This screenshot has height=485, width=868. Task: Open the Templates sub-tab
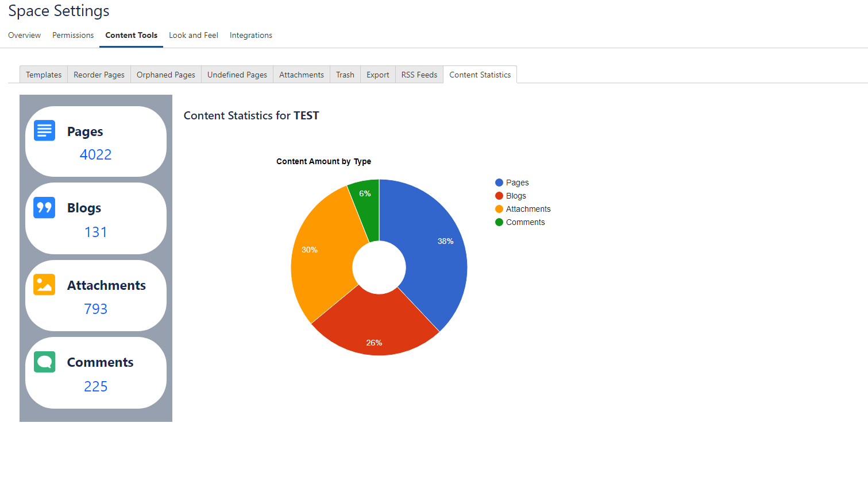coord(44,75)
